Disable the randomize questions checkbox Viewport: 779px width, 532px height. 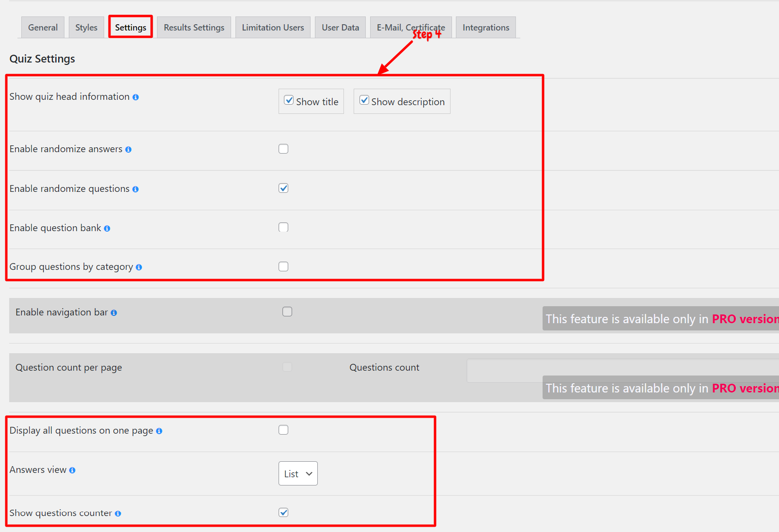point(283,188)
